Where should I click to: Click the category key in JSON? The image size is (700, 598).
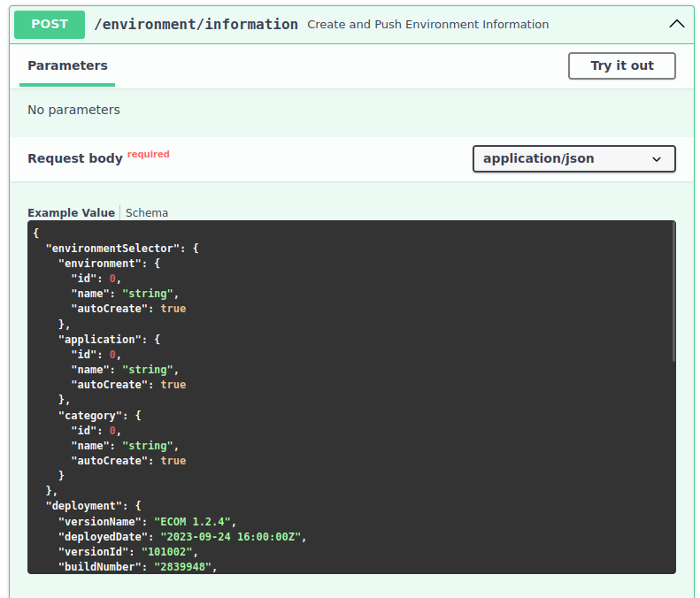click(x=90, y=415)
